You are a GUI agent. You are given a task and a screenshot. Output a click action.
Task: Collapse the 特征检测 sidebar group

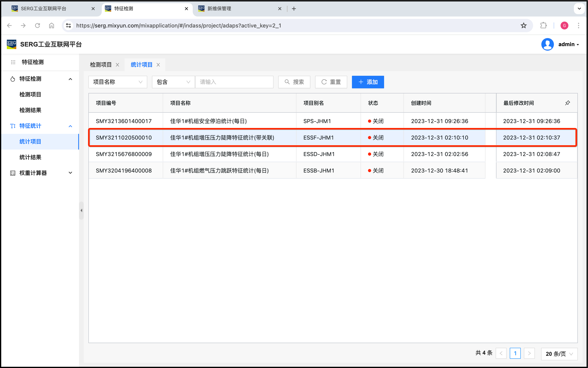70,79
